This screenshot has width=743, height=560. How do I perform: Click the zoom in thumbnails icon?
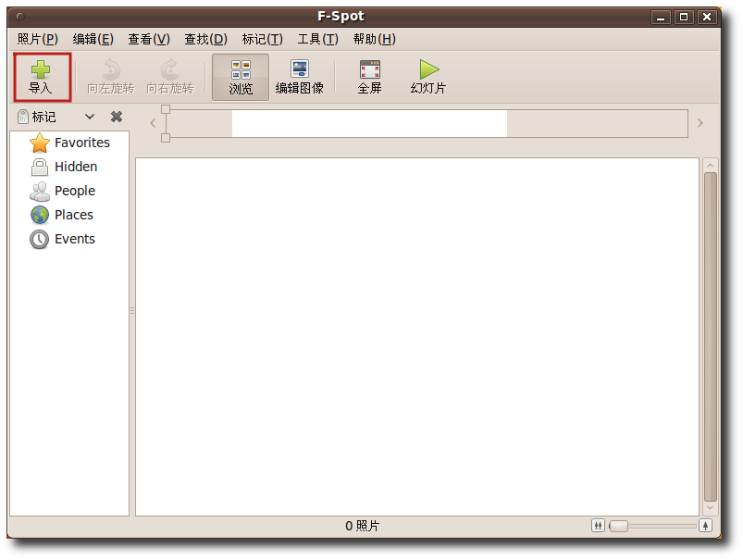(706, 526)
